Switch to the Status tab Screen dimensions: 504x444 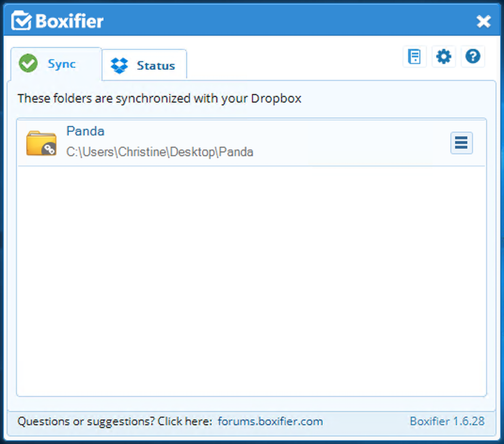144,65
